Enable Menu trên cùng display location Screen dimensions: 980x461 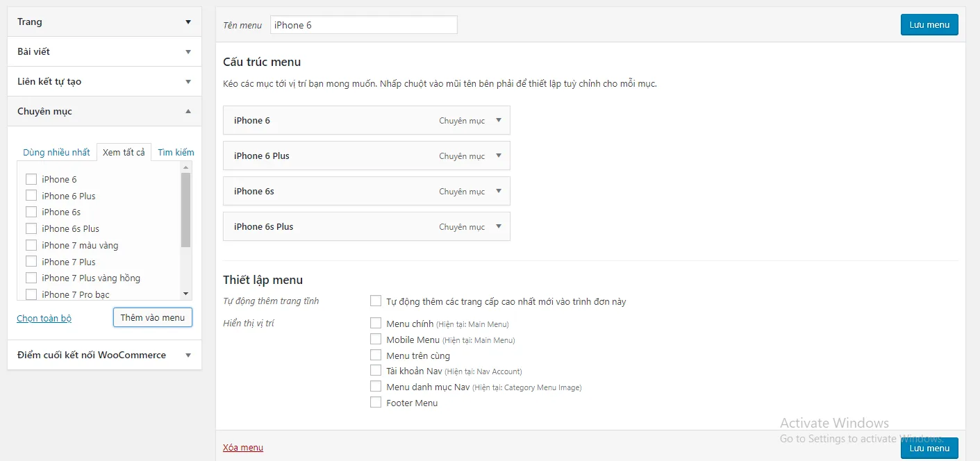coord(376,355)
